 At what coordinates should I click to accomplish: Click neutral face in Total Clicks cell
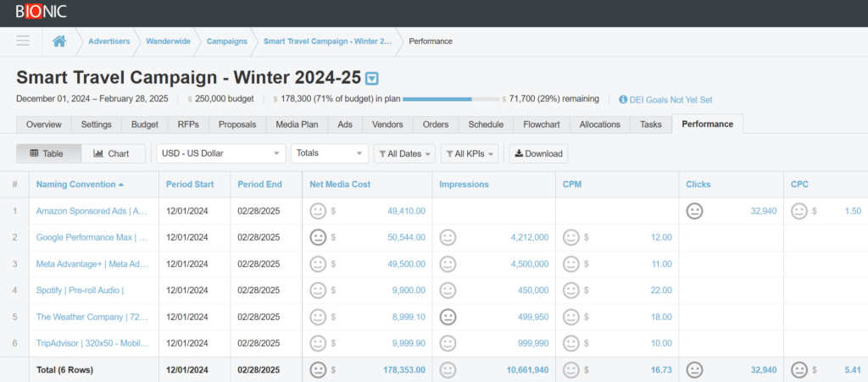694,370
